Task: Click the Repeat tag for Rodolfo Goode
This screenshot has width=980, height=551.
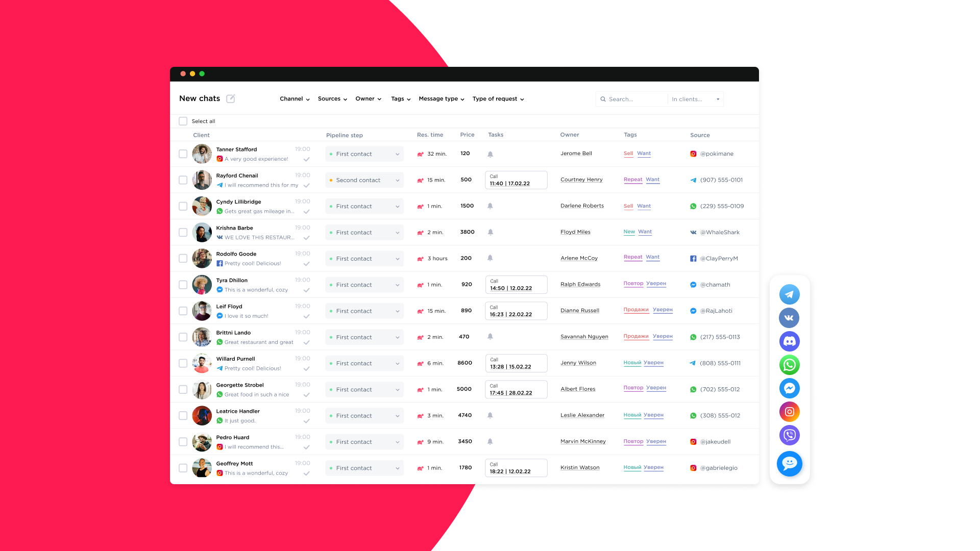Action: click(x=632, y=257)
